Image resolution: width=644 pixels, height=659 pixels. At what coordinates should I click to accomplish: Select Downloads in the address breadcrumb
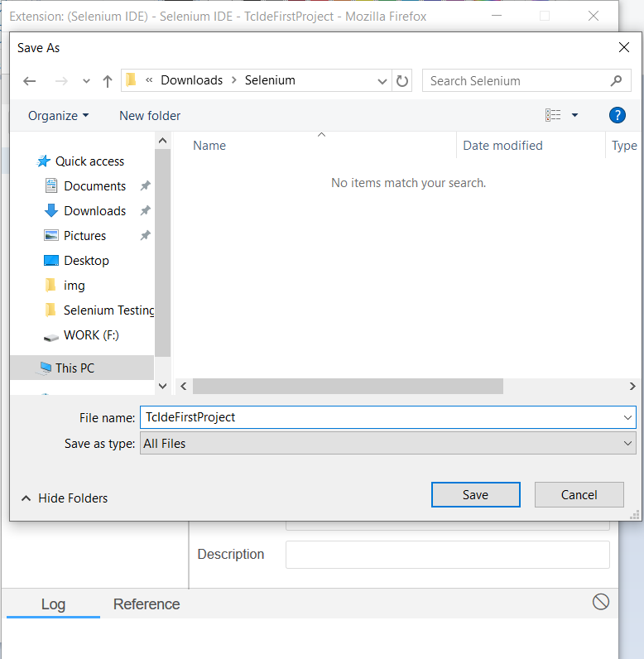tap(191, 80)
